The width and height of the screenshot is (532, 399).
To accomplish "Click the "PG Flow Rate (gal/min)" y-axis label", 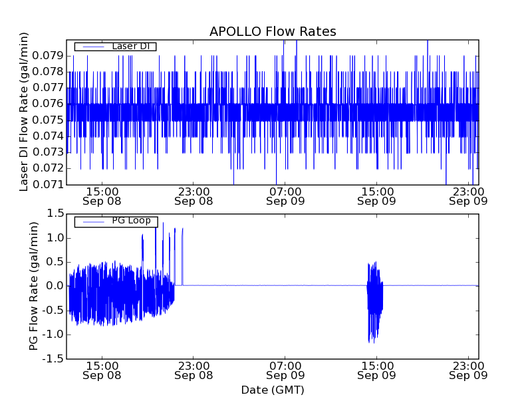I will pos(33,286).
